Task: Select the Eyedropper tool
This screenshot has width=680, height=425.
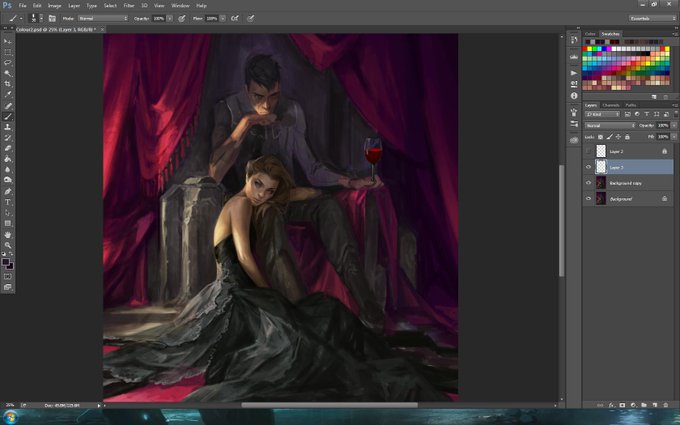Action: (8, 95)
